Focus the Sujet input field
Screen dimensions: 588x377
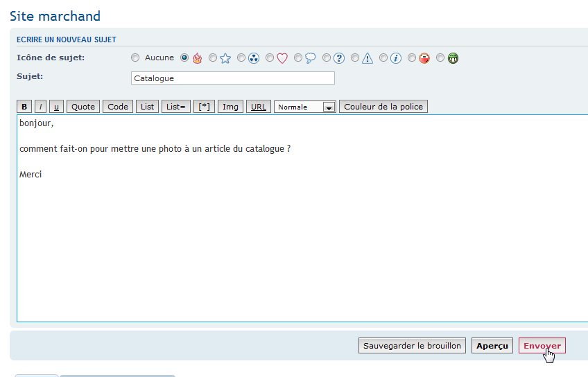point(233,78)
